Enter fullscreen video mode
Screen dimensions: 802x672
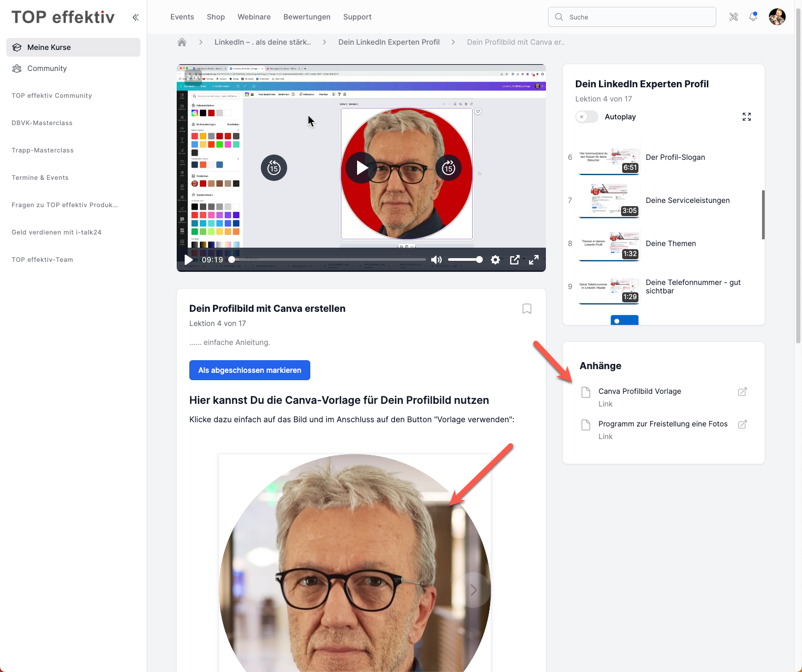tap(534, 260)
